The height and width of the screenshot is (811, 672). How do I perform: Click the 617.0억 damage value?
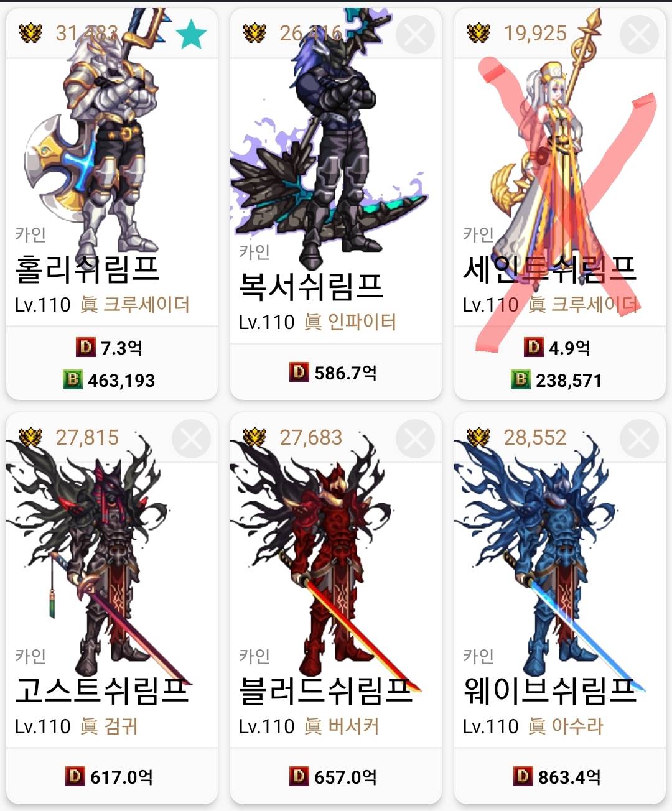tap(121, 777)
